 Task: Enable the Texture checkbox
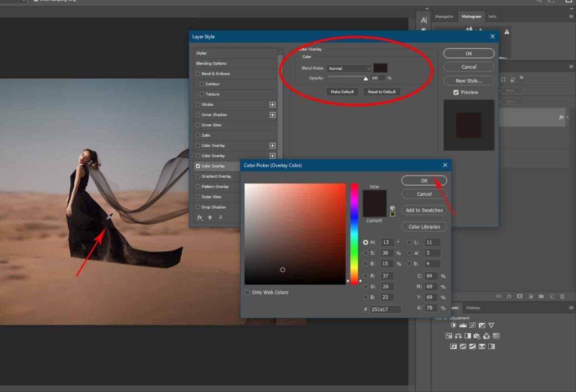click(202, 94)
